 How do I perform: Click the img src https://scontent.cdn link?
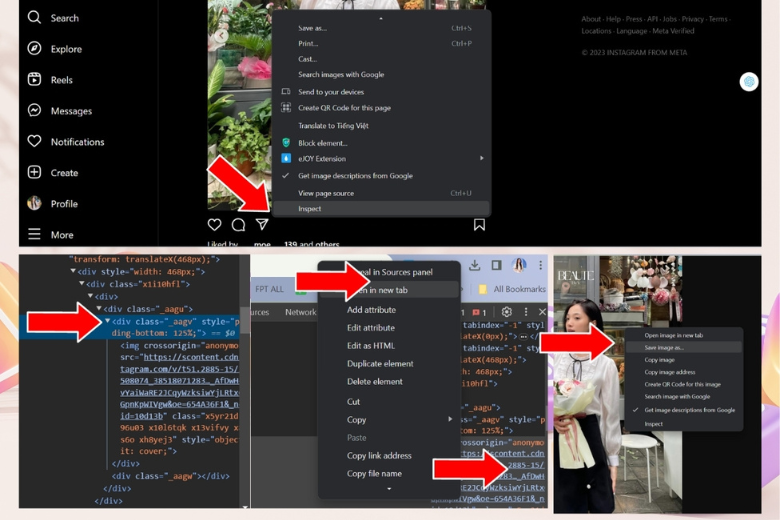pos(191,357)
